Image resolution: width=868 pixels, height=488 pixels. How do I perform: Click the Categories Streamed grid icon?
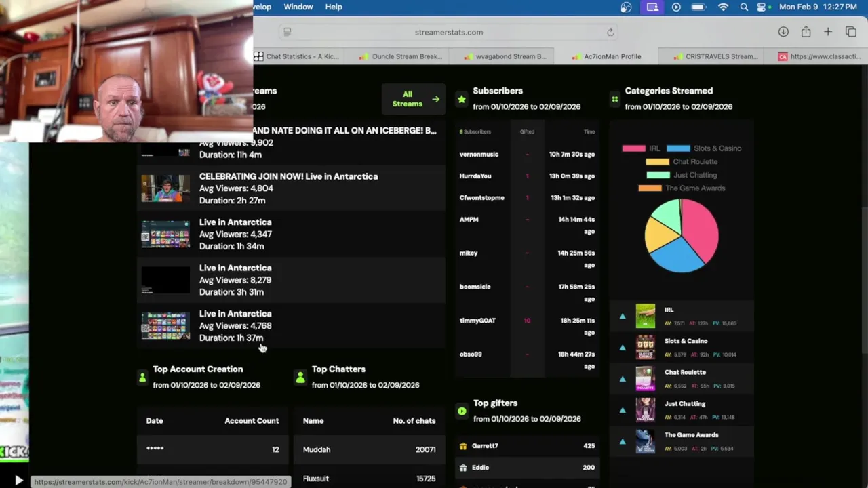click(615, 99)
